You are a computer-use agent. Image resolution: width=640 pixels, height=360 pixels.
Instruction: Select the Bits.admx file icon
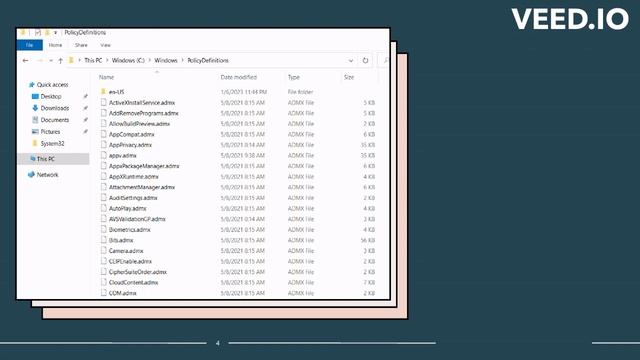(x=104, y=240)
